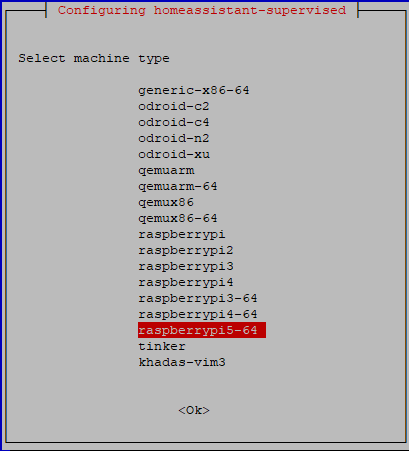Select the odroid-c4 option
The image size is (409, 451).
click(x=174, y=122)
